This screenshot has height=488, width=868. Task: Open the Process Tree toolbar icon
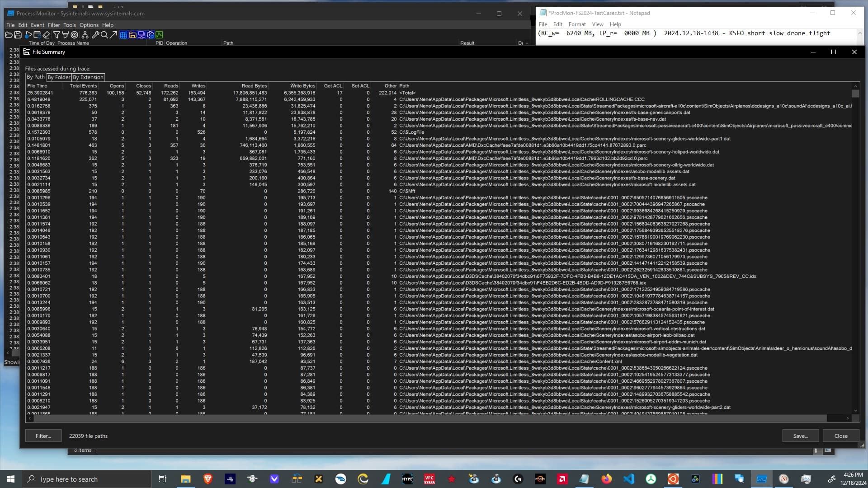click(x=85, y=35)
